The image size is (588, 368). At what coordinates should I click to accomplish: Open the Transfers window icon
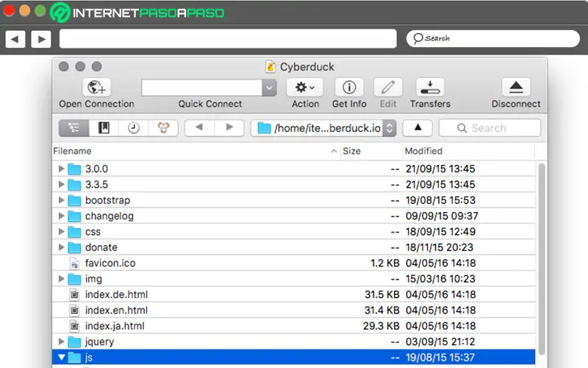click(430, 88)
